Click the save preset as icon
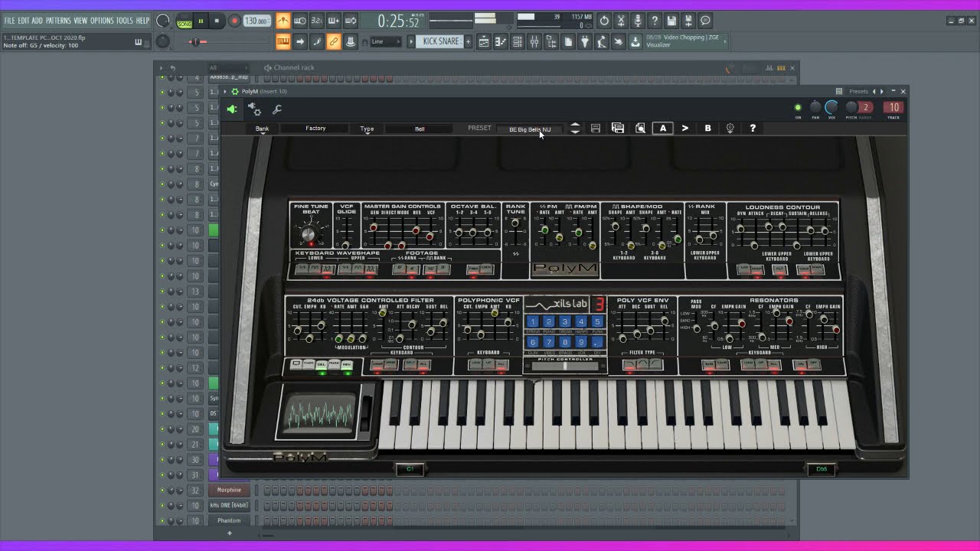Screen dimensions: 980x551 tap(618, 129)
